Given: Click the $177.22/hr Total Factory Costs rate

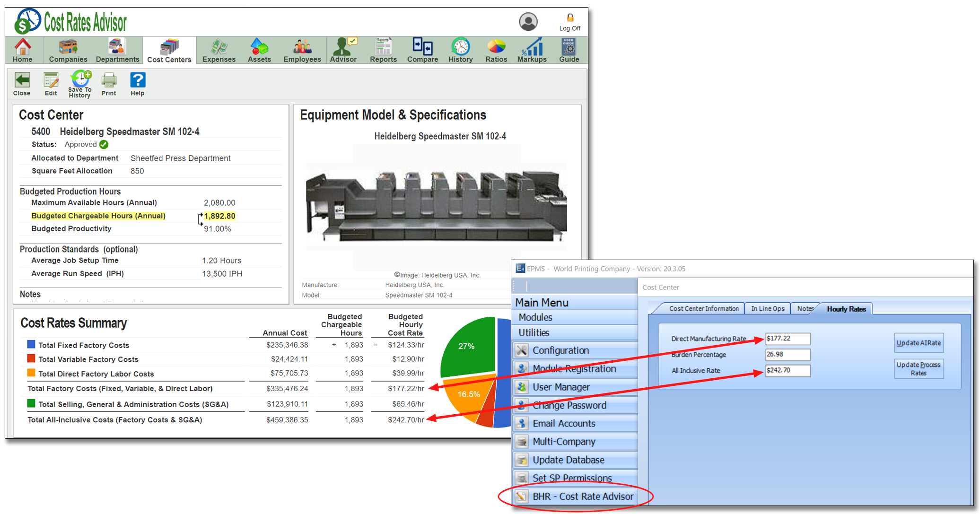Looking at the screenshot, I should (x=406, y=388).
